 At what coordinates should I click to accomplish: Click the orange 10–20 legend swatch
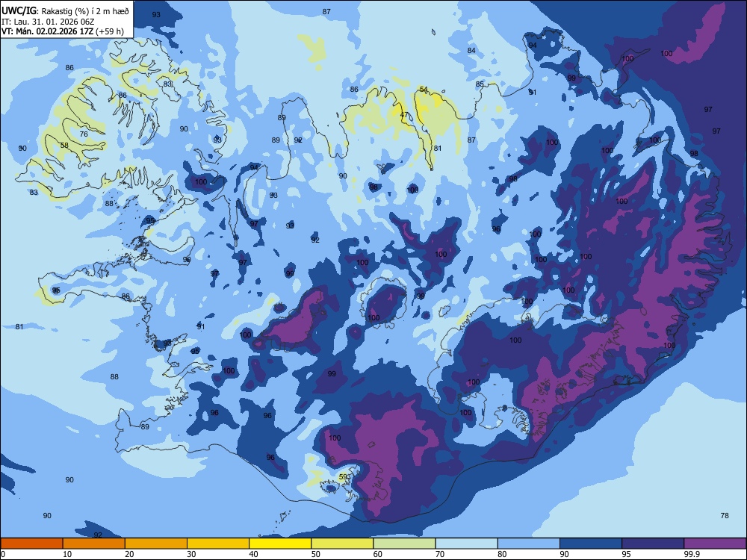point(94,544)
